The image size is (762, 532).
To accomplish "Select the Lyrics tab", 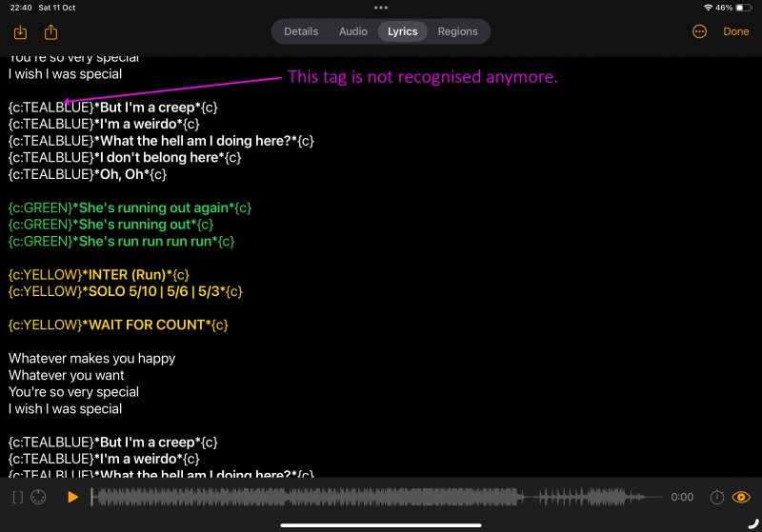I will click(402, 31).
